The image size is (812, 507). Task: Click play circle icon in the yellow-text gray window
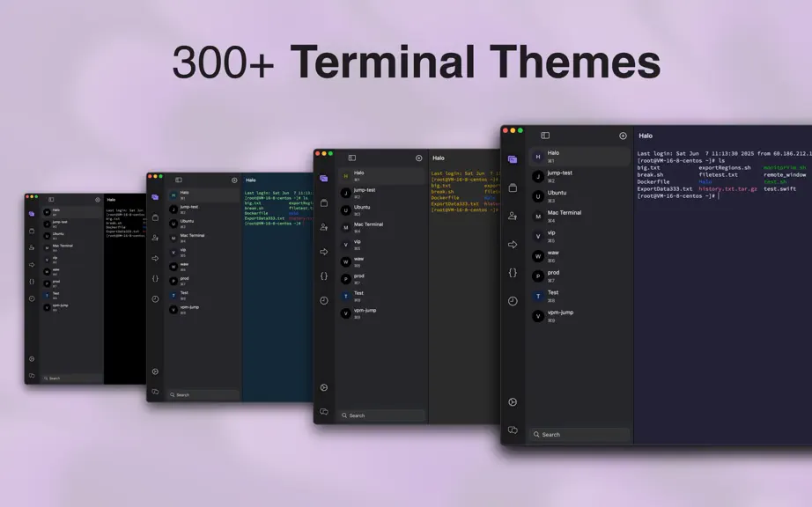(324, 387)
